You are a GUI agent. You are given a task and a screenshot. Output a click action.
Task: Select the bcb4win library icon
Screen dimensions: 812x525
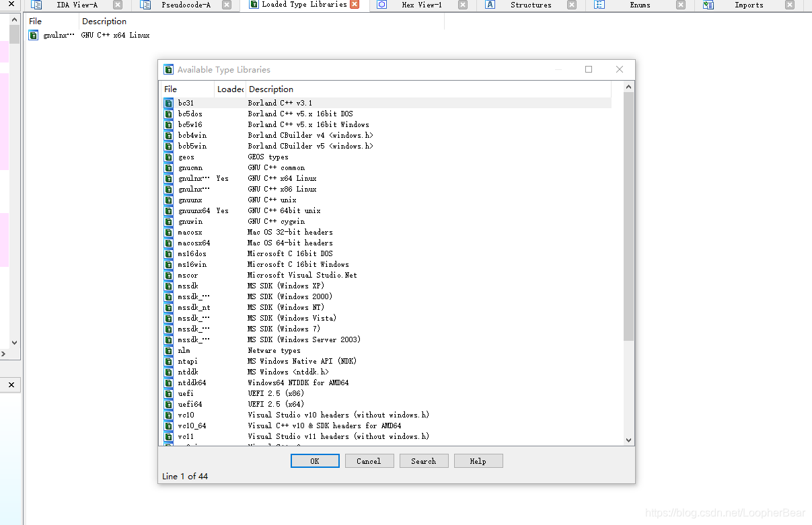click(169, 135)
